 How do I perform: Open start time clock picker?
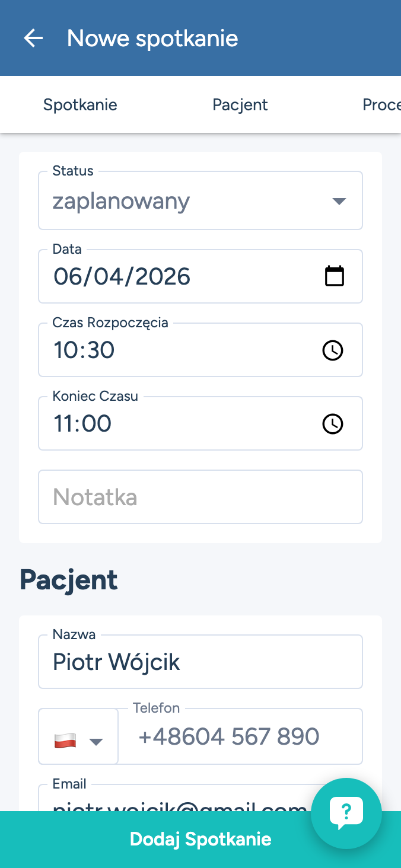332,350
